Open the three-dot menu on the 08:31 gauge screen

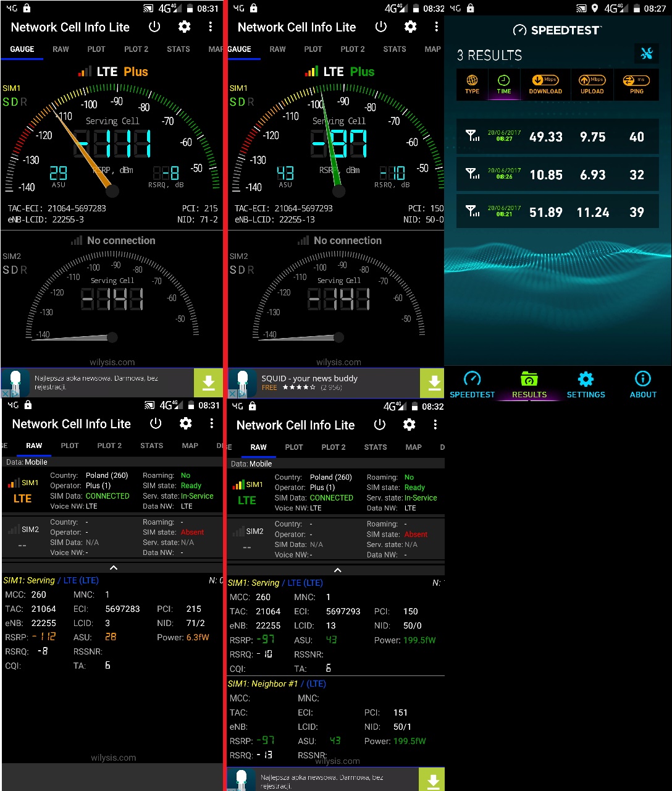[211, 27]
